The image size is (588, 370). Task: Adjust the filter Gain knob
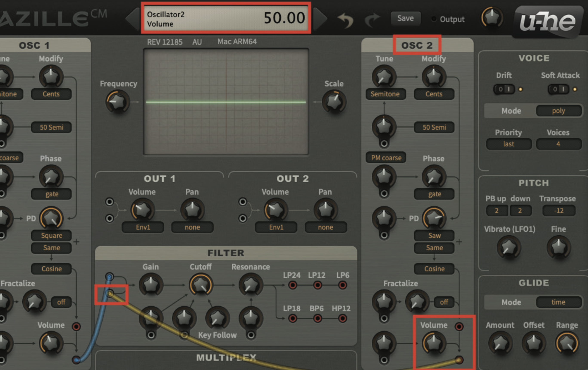(151, 285)
